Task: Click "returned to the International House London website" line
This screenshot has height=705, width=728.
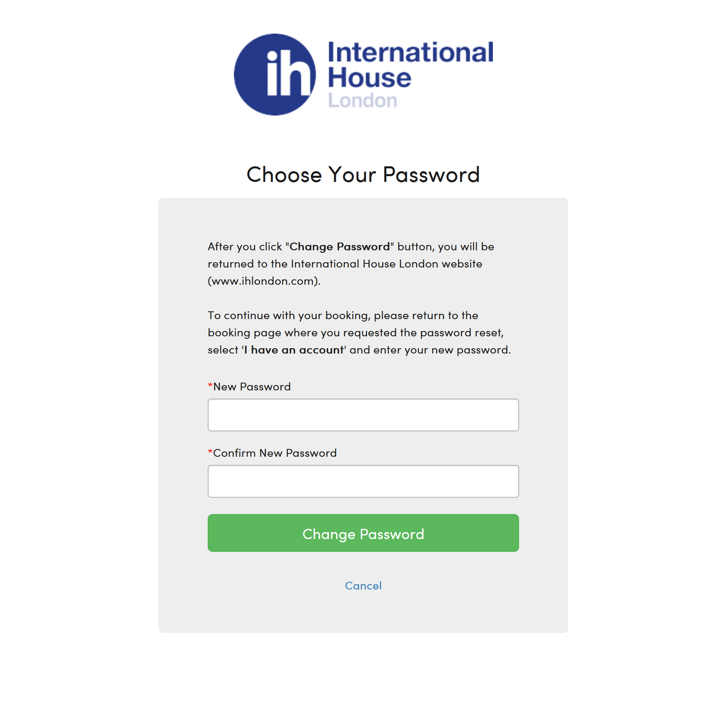Action: (345, 264)
